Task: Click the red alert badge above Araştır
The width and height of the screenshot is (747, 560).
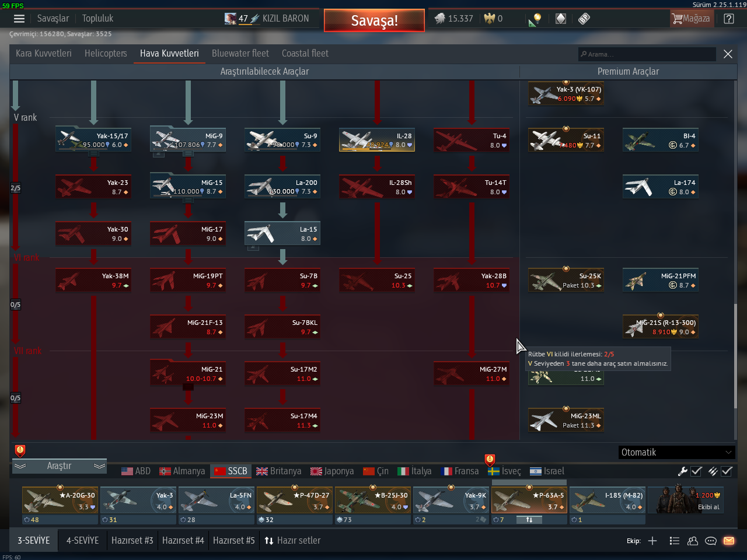Action: click(x=20, y=450)
